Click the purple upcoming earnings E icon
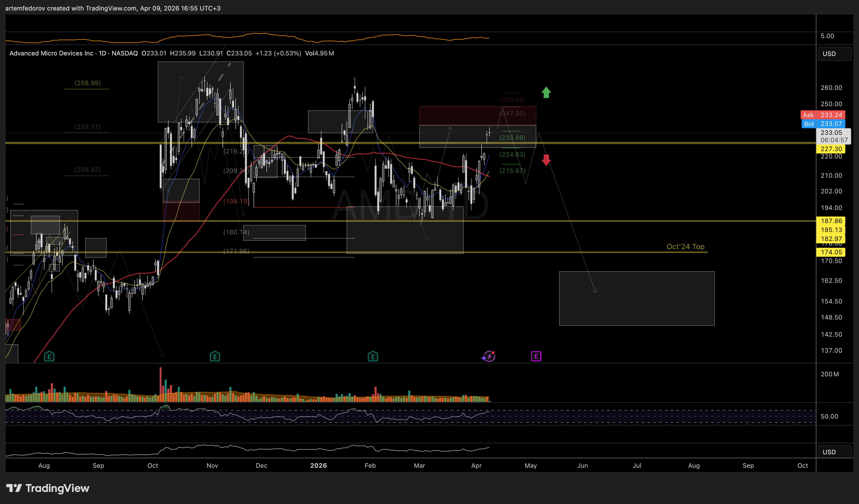The image size is (859, 504). [536, 357]
